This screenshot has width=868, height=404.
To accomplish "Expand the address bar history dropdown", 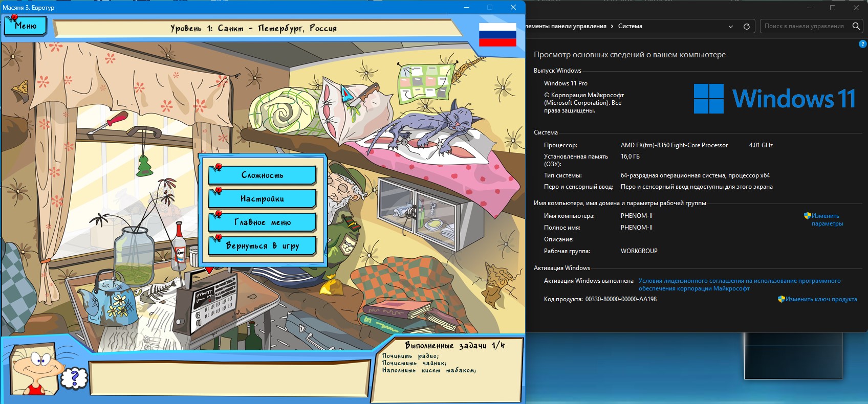I will click(730, 27).
